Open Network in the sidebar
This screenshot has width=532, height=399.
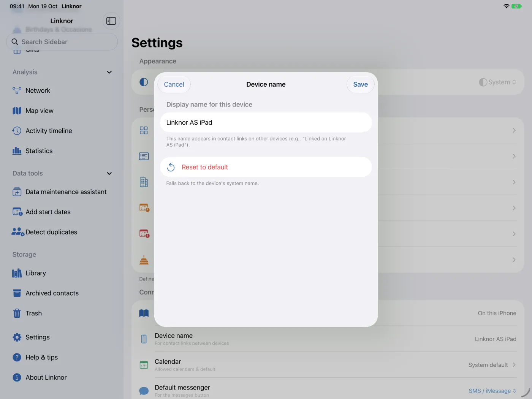coord(62,90)
